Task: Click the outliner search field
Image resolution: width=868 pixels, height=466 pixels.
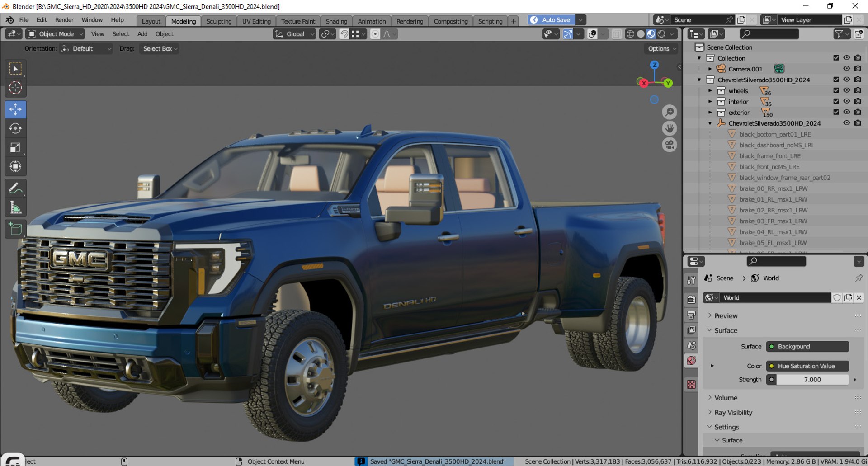Action: pos(769,34)
